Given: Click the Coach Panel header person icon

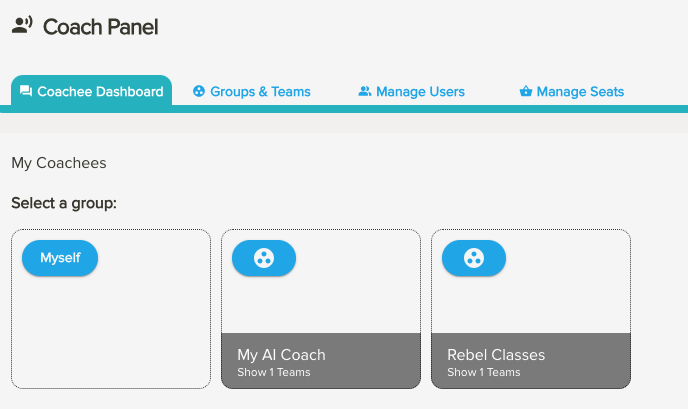Looking at the screenshot, I should [22, 26].
